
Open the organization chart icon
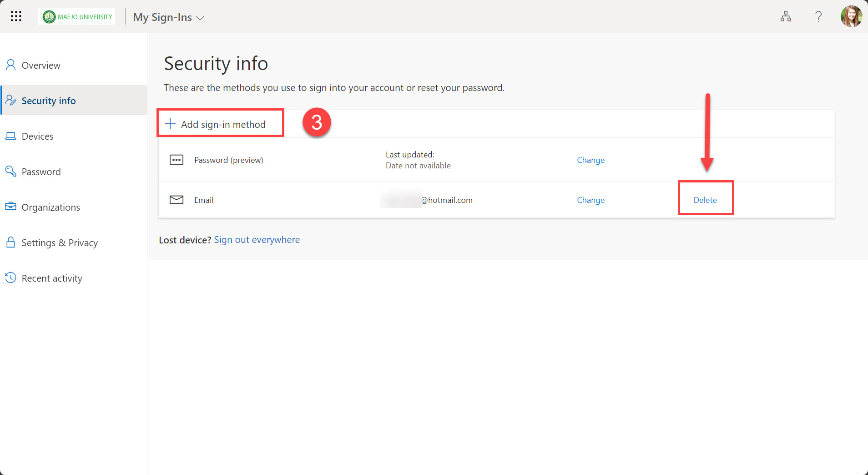[786, 17]
